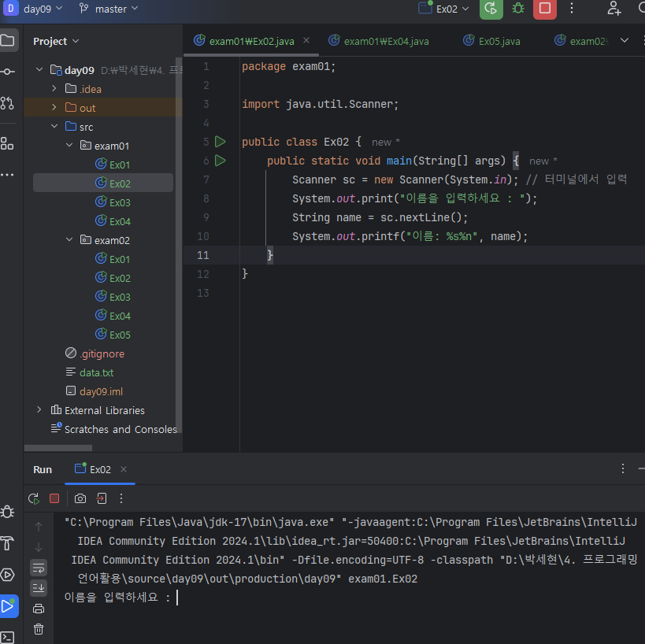Toggle the Project tool window folder icon
This screenshot has height=644, width=645.
(x=8, y=40)
